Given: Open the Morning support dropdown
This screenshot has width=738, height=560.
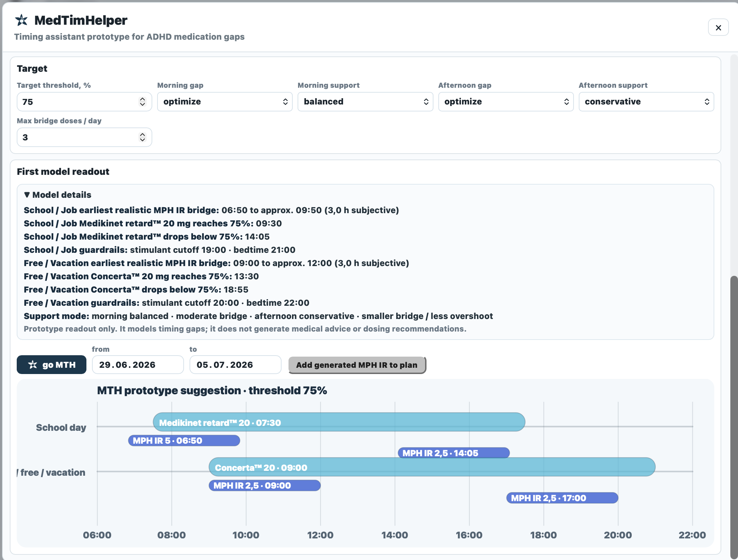Looking at the screenshot, I should tap(365, 102).
